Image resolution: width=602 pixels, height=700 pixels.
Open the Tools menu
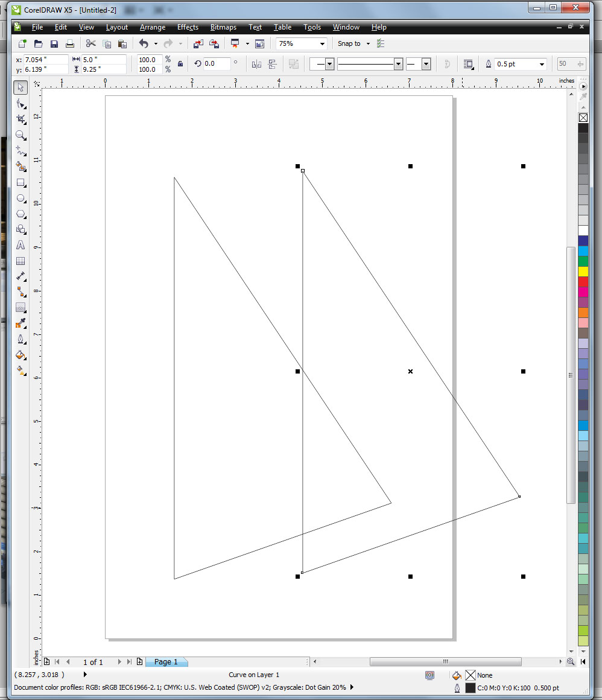tap(312, 27)
